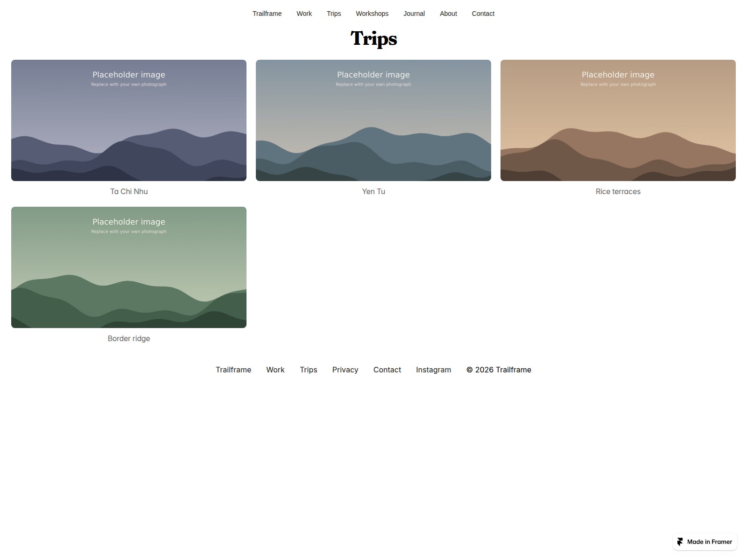Click Contact in the footer
The height and width of the screenshot is (560, 747).
click(387, 370)
